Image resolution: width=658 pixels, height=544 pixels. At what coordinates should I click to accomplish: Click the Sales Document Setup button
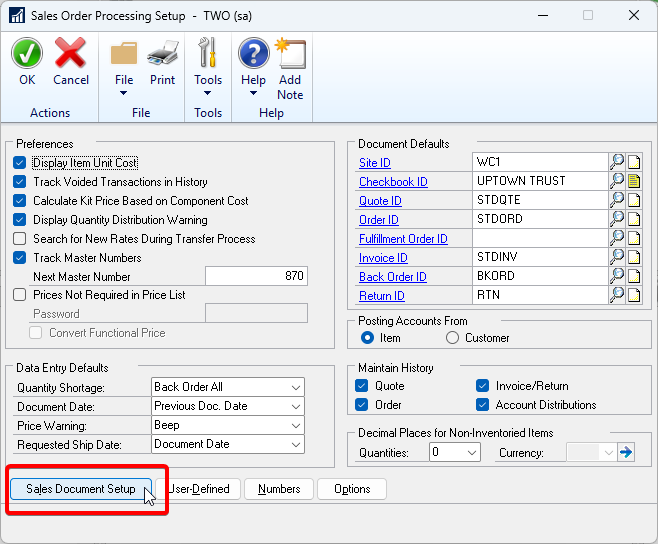(81, 489)
